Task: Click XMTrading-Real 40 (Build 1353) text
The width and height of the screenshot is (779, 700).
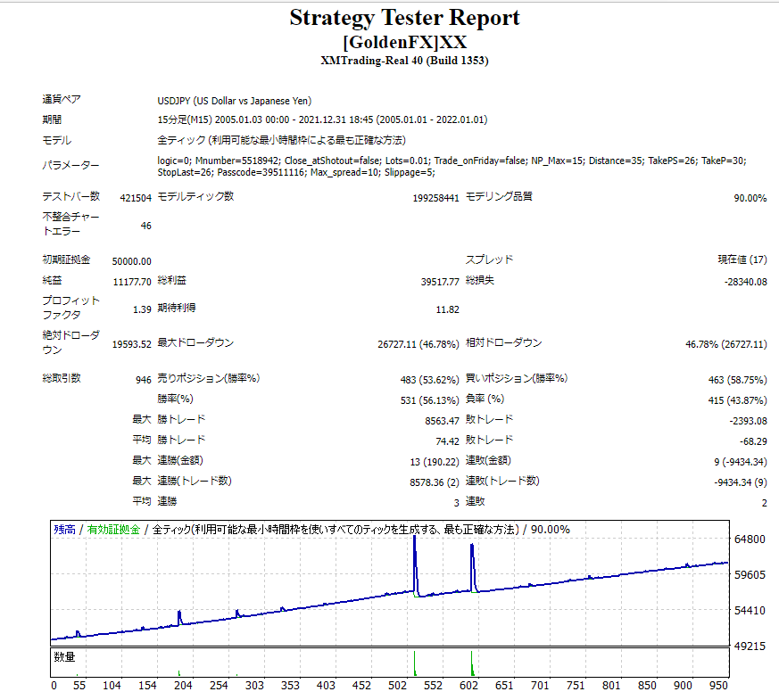Action: (404, 61)
